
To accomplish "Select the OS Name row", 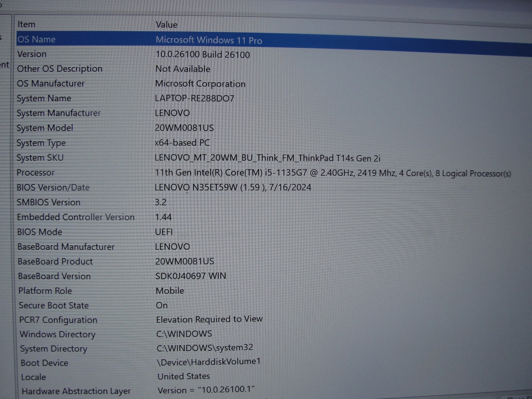I will coord(37,39).
